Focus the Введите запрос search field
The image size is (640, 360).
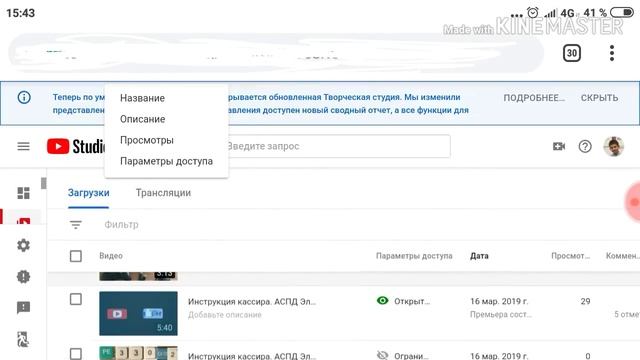[x=338, y=146]
